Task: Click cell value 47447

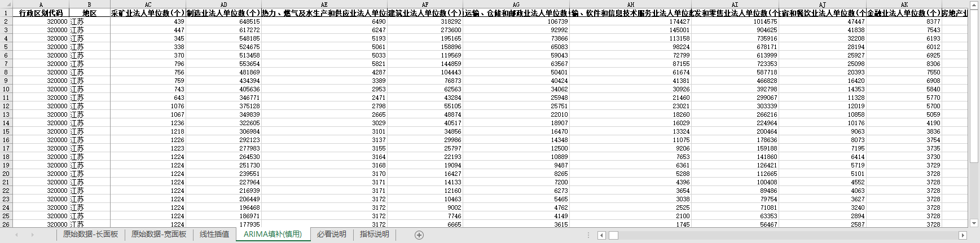Action: click(823, 21)
